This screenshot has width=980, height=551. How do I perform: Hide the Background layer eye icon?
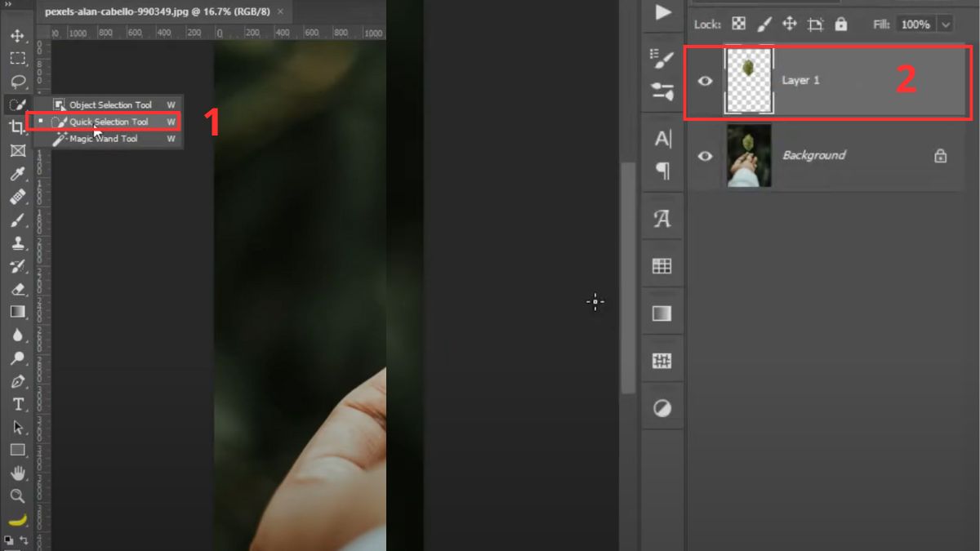coord(705,156)
